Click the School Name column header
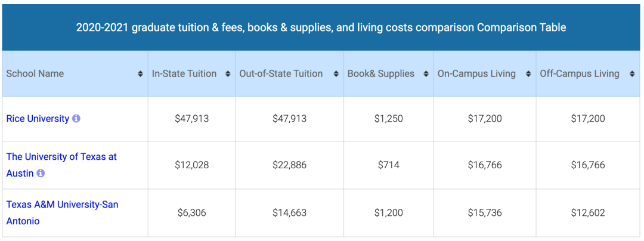Image resolution: width=644 pixels, height=241 pixels. 75,74
